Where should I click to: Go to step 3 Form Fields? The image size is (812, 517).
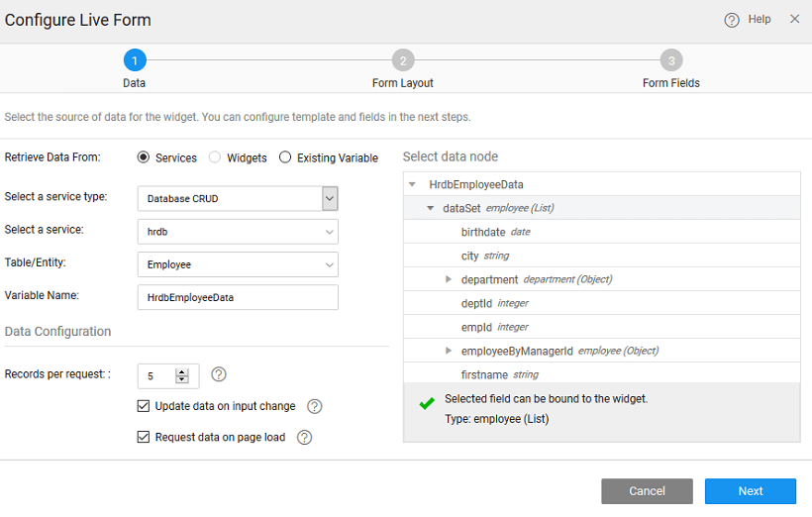point(670,60)
